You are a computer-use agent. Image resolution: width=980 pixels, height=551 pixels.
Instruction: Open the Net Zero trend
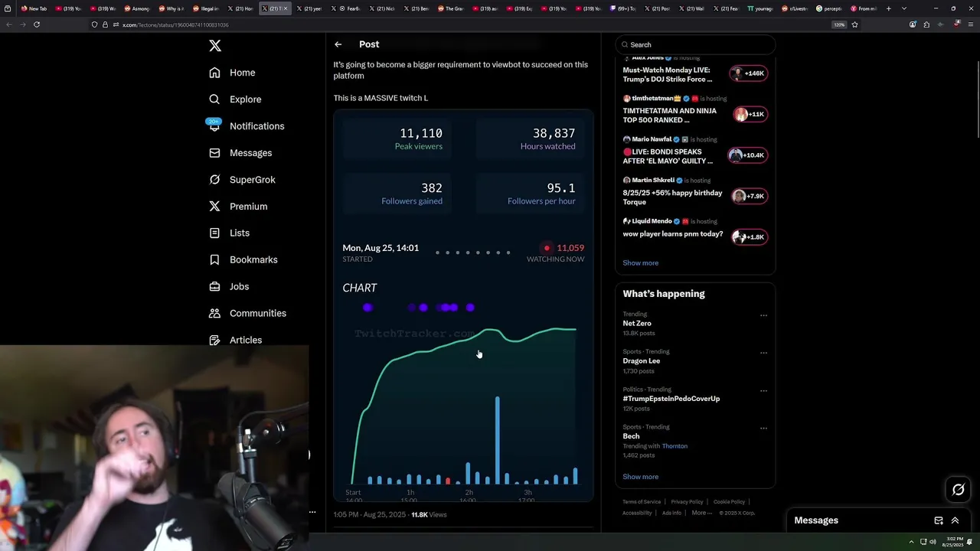pos(637,324)
